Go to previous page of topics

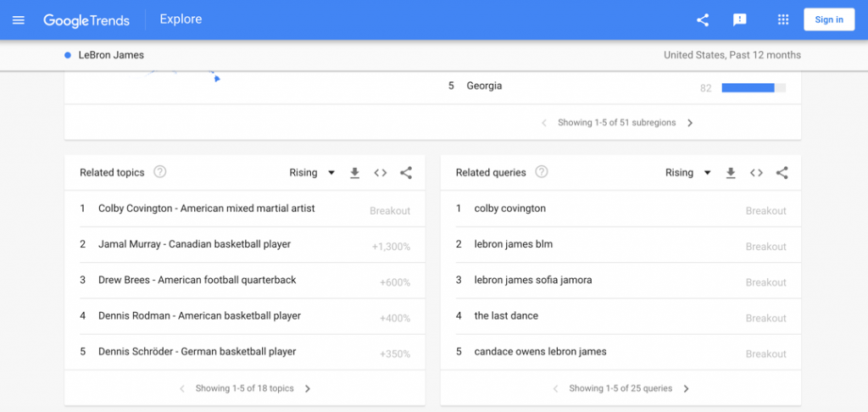(181, 389)
